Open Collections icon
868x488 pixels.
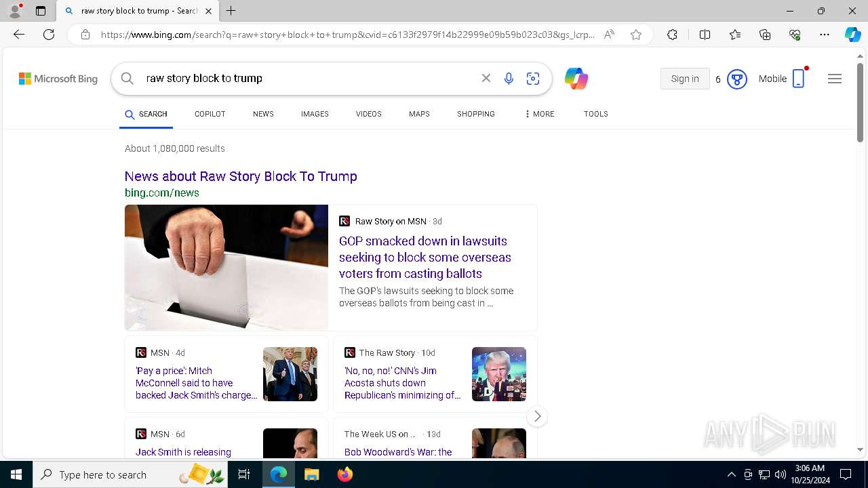pyautogui.click(x=765, y=35)
